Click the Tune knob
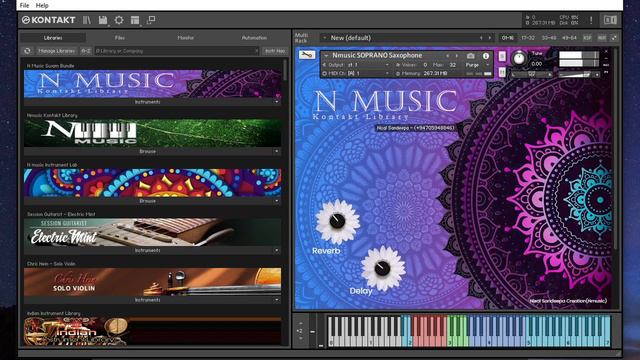This screenshot has height=360, width=640. click(x=519, y=58)
